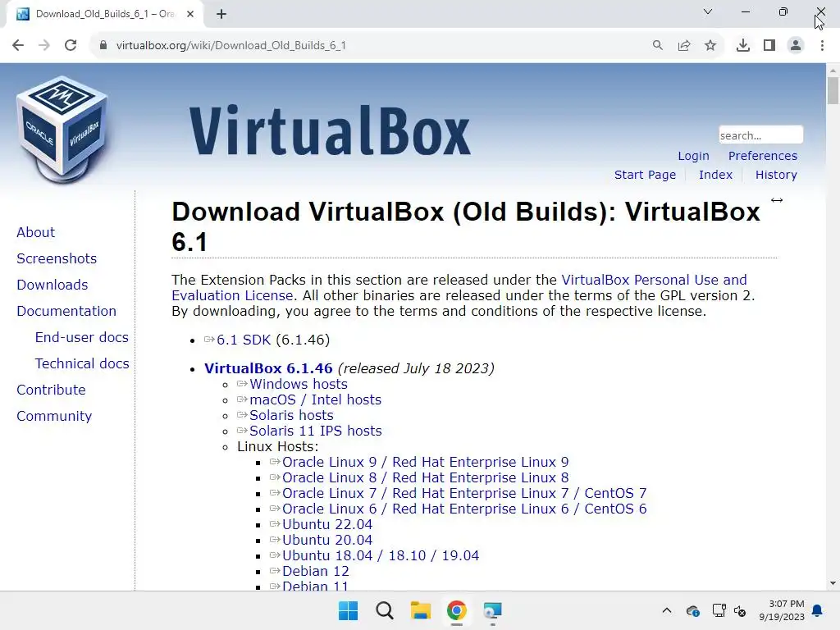Close the Download_Old_Builds_6_1 tab

click(x=190, y=15)
